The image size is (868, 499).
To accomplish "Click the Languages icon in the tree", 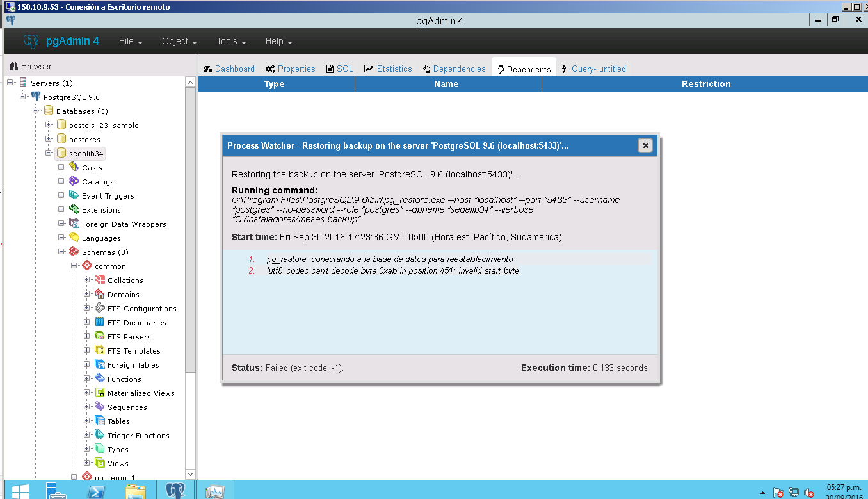I will pyautogui.click(x=74, y=238).
